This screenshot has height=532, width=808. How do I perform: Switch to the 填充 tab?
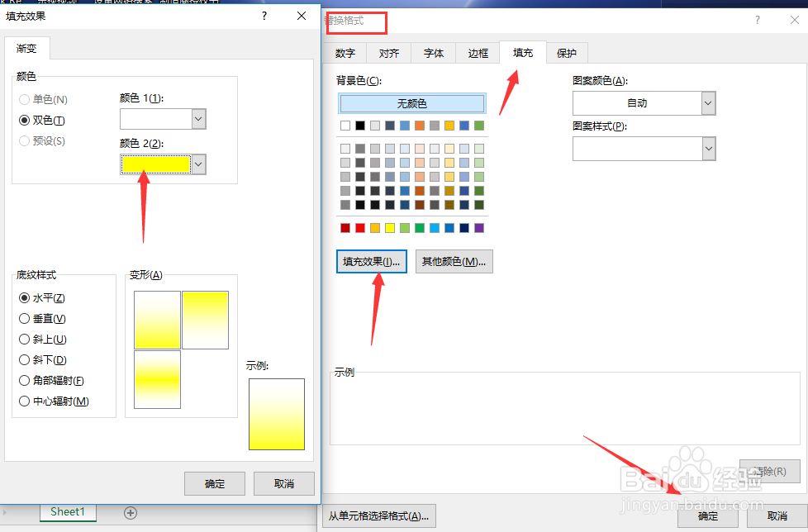click(x=522, y=53)
